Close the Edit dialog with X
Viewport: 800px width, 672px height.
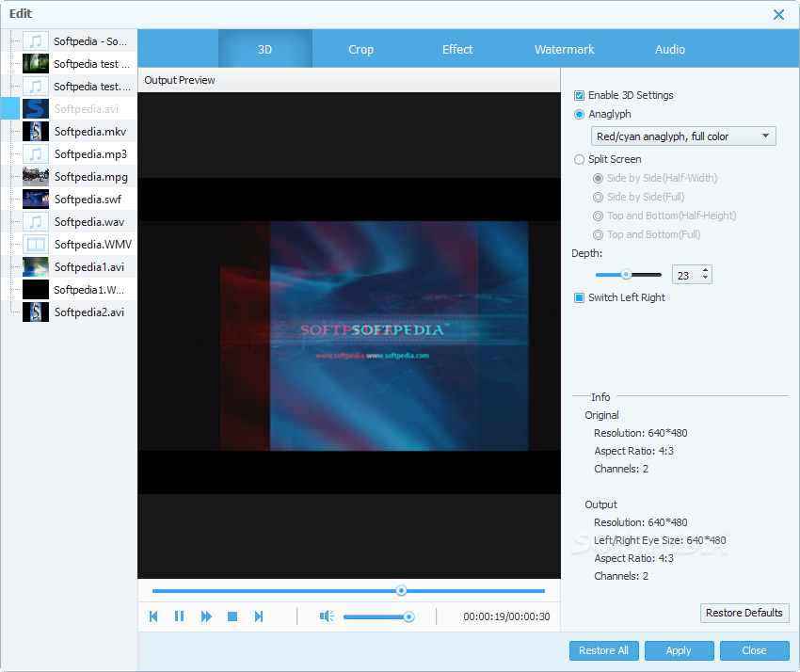pos(778,14)
